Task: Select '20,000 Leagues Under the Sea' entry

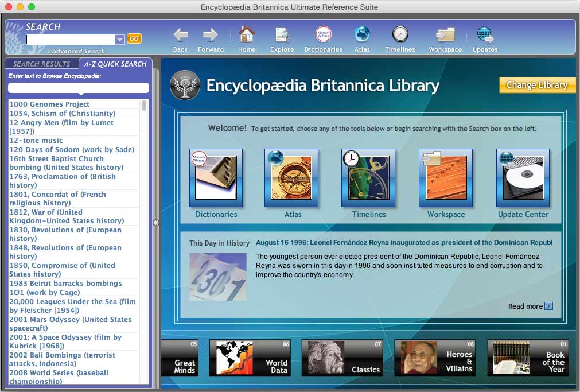Action: click(72, 306)
